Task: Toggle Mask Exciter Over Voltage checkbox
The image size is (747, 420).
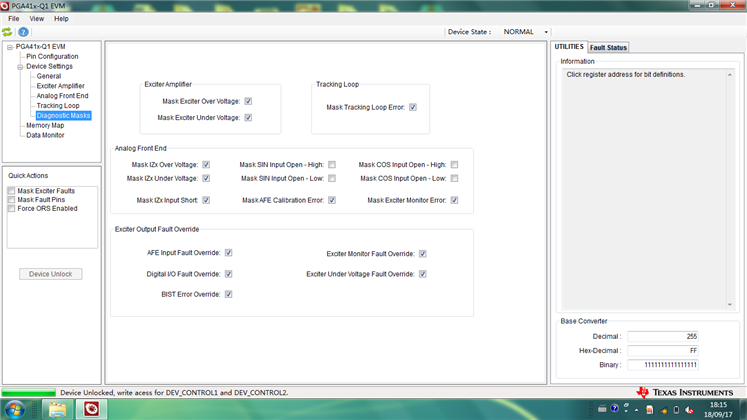Action: 248,101
